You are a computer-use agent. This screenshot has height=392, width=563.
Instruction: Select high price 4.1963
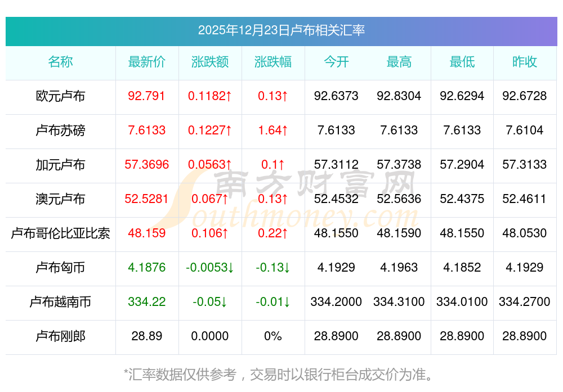[399, 268]
